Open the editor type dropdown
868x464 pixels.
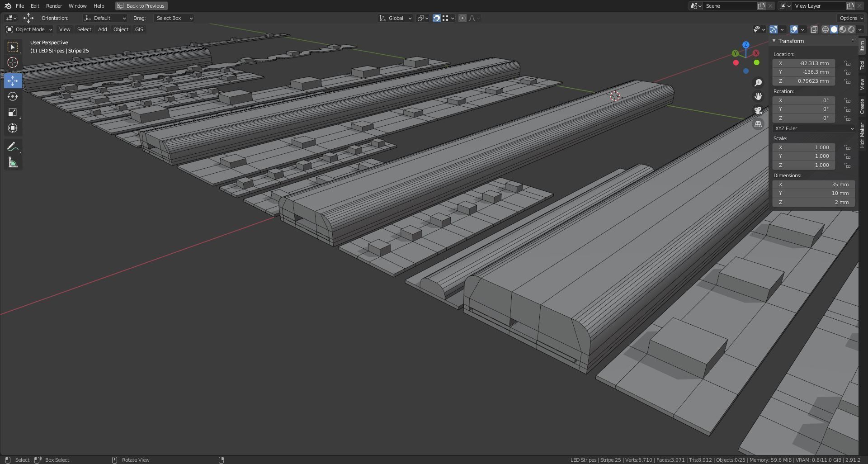coord(11,18)
